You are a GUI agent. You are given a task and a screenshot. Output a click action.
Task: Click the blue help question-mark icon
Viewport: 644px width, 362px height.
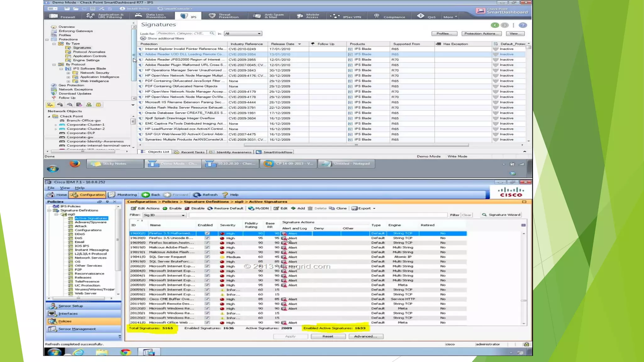(x=523, y=25)
